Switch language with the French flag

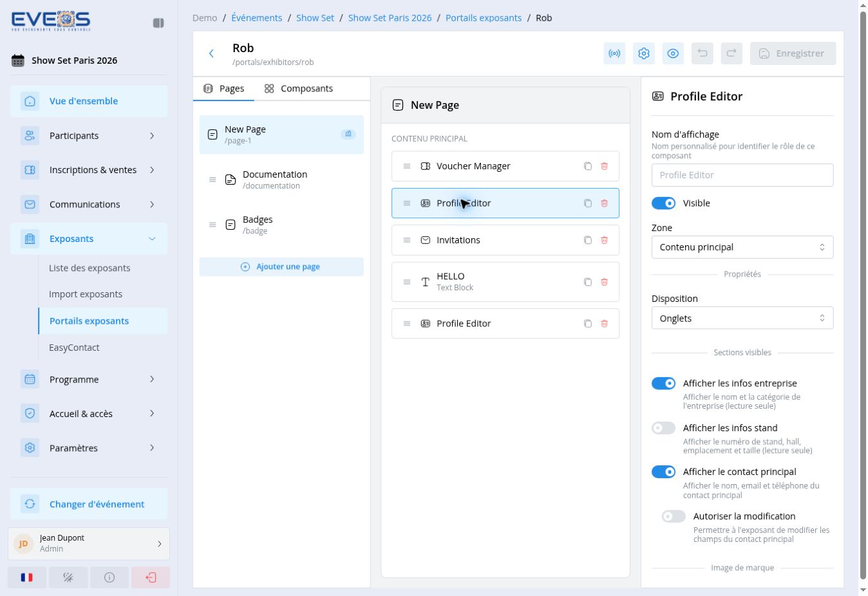tap(27, 577)
